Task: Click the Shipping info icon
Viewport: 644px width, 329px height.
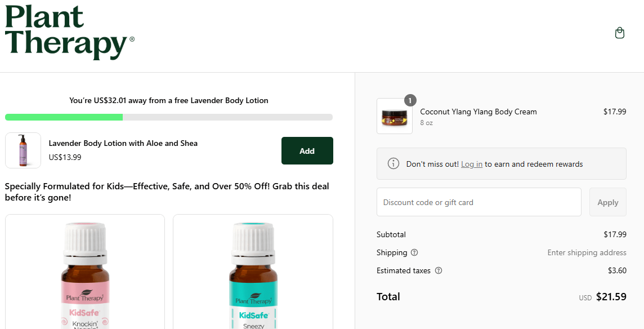Action: click(415, 252)
